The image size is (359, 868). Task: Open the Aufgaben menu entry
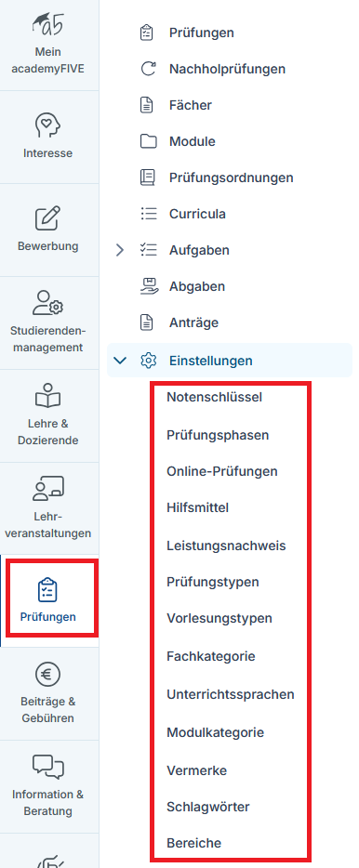click(199, 250)
